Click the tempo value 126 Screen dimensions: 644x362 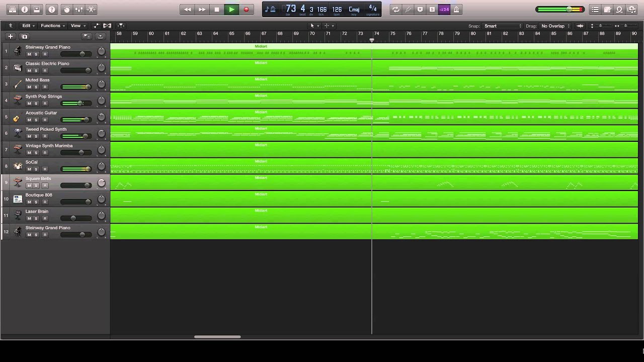[x=337, y=9]
